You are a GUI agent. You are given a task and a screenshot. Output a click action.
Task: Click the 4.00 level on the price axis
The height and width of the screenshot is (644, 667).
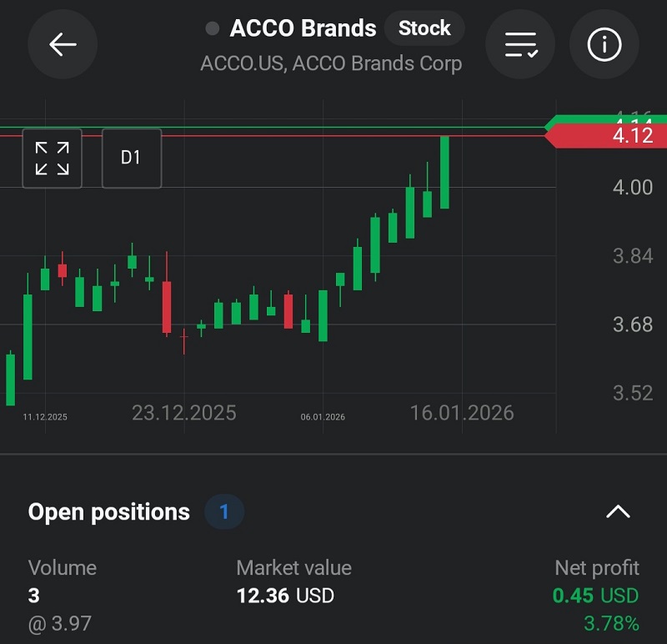coord(633,188)
